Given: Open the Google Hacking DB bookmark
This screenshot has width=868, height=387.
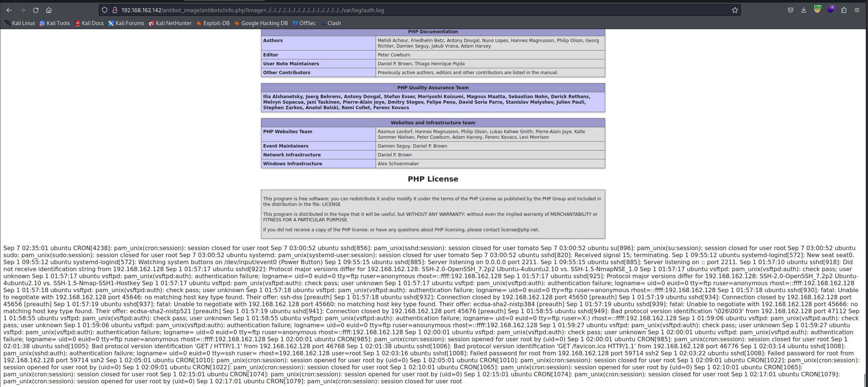Looking at the screenshot, I should click(x=261, y=23).
